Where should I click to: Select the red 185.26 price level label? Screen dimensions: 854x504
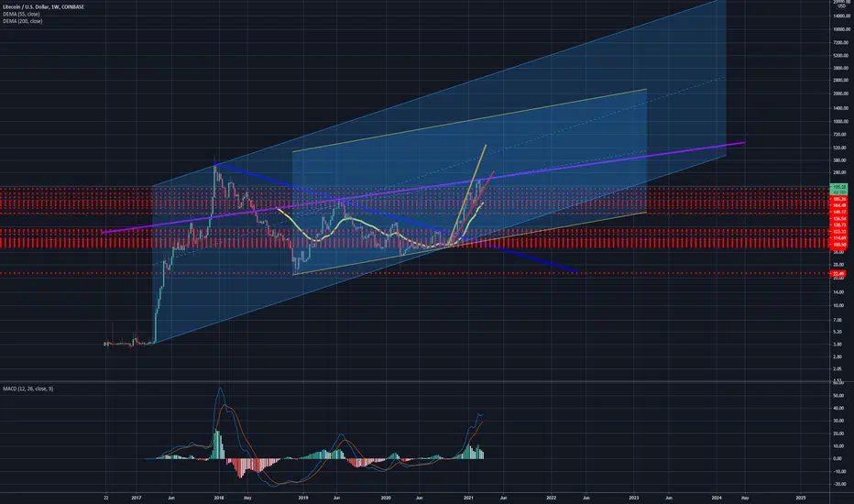pos(838,200)
